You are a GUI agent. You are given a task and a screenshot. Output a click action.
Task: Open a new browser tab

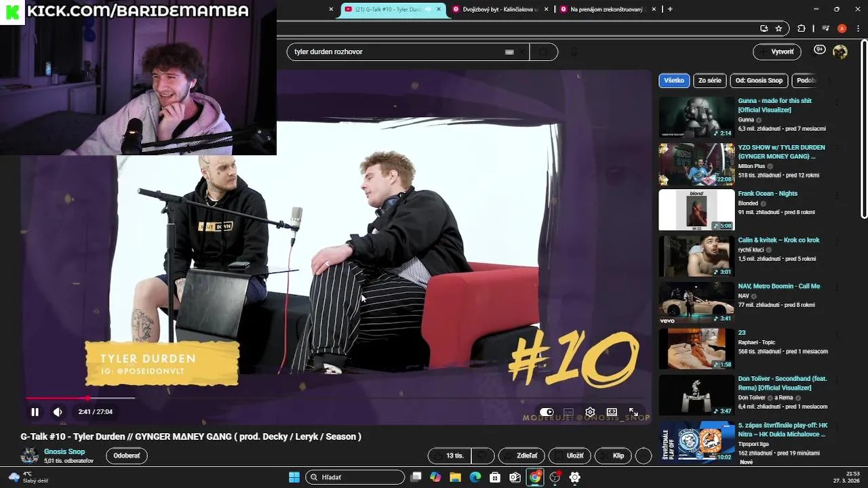pos(670,9)
